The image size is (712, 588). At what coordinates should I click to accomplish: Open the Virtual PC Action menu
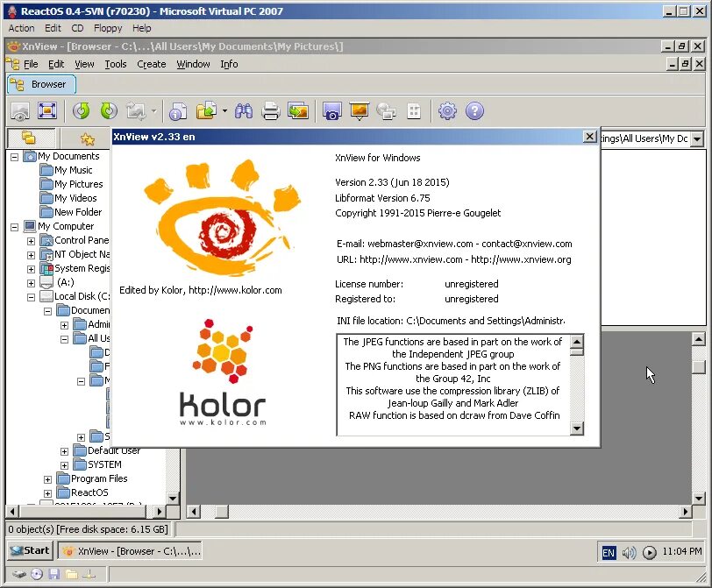(x=21, y=28)
